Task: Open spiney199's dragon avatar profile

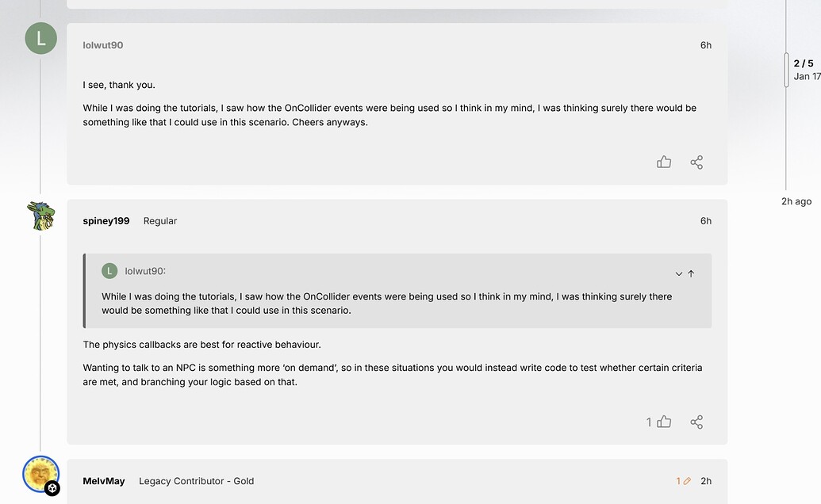Action: point(41,216)
